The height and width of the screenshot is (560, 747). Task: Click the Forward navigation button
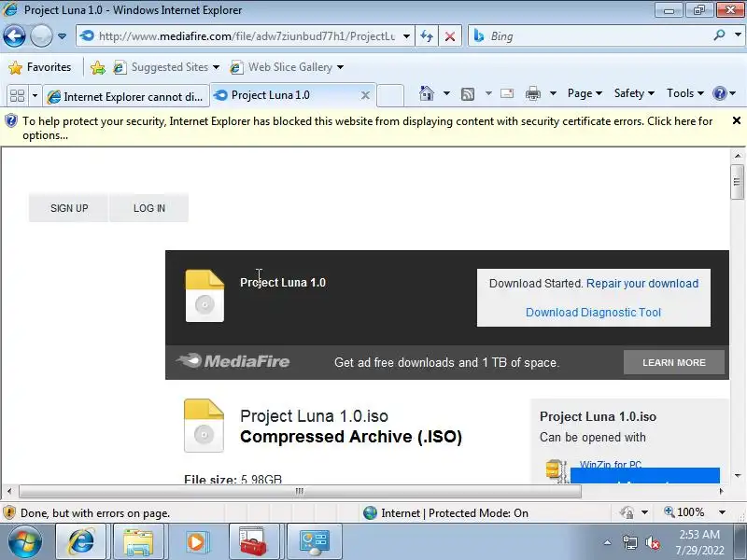[x=41, y=35]
